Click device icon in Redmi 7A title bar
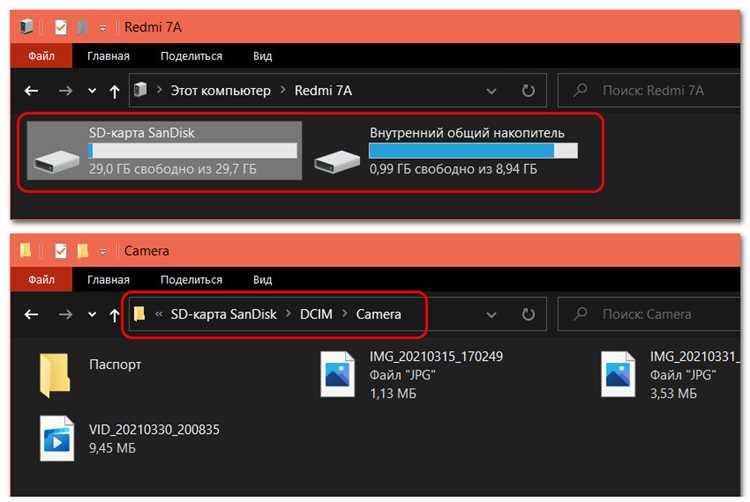The image size is (750, 502). pyautogui.click(x=26, y=27)
